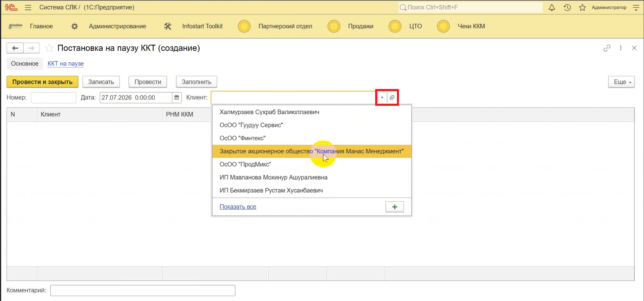Click yellow circle icon for ЦТО
This screenshot has height=301, width=644.
[x=395, y=26]
